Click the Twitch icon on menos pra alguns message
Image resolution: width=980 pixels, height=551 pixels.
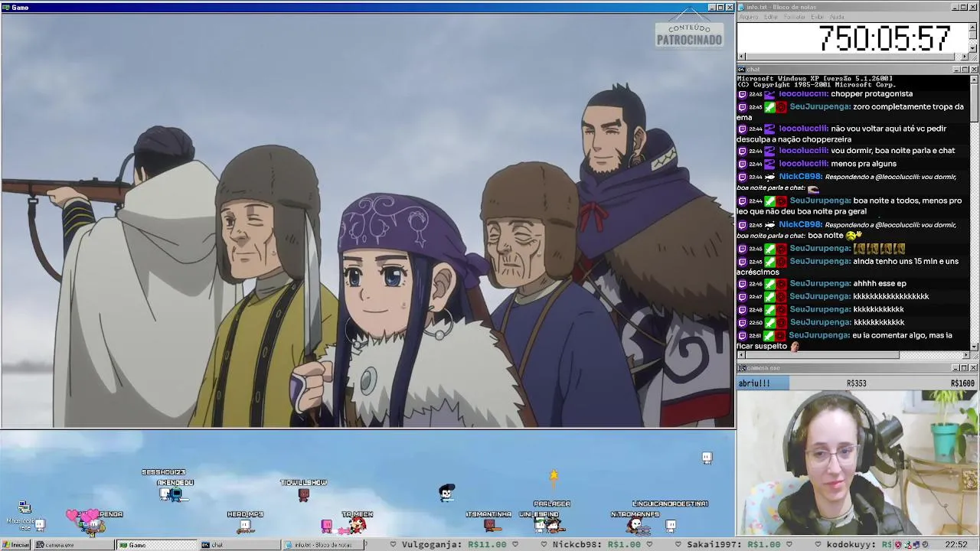click(742, 164)
